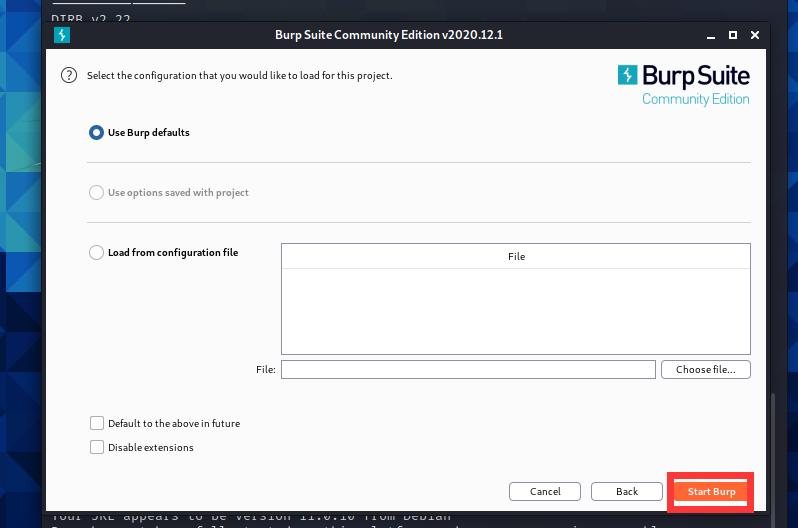The width and height of the screenshot is (798, 528).
Task: Click the File column header
Action: (x=516, y=257)
